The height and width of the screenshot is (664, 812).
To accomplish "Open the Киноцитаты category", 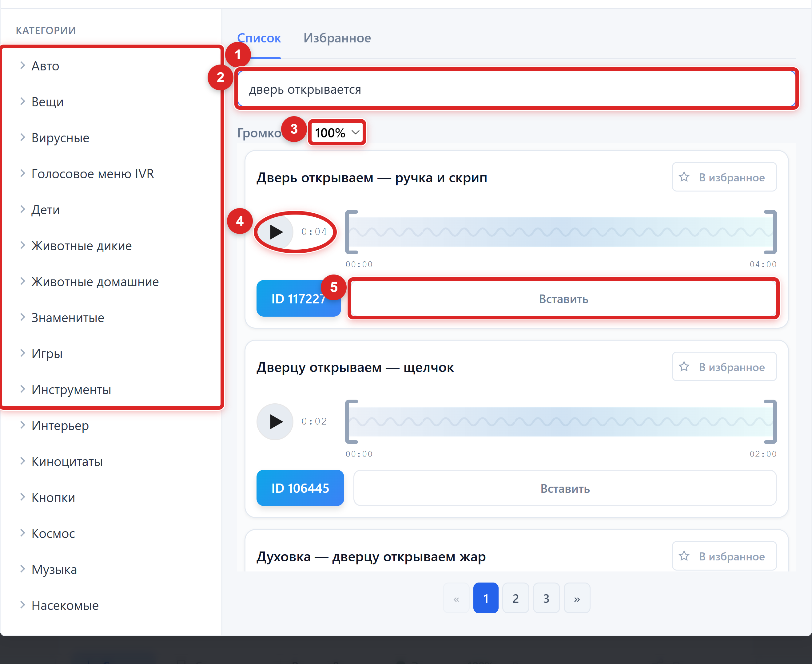I will point(67,461).
